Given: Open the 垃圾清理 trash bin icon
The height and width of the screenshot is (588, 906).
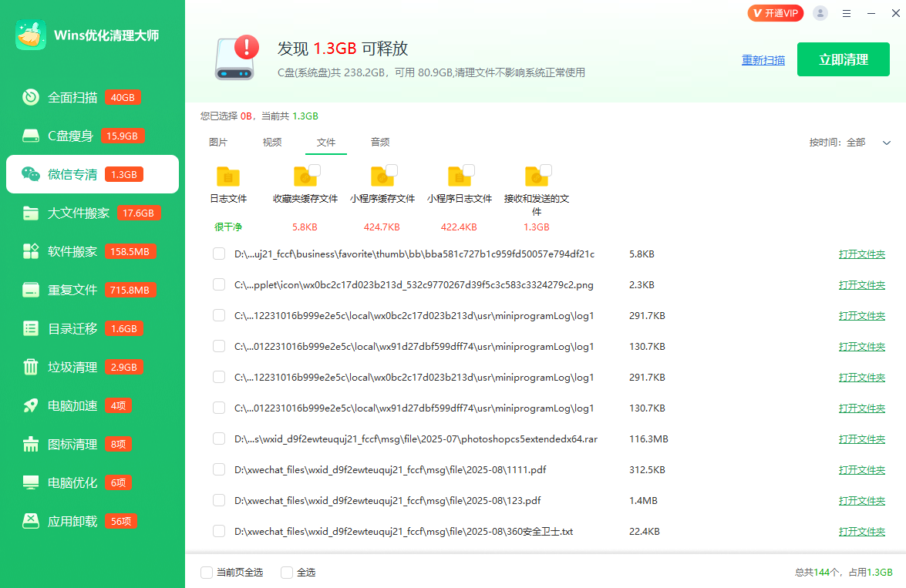Looking at the screenshot, I should point(31,367).
